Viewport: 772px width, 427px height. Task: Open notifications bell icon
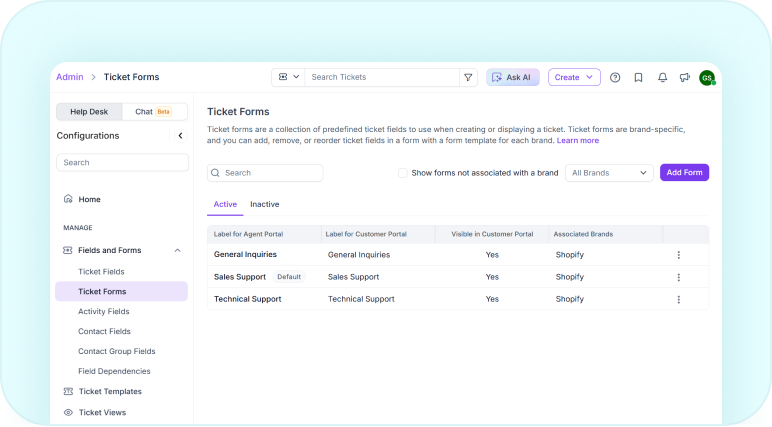[x=663, y=77]
